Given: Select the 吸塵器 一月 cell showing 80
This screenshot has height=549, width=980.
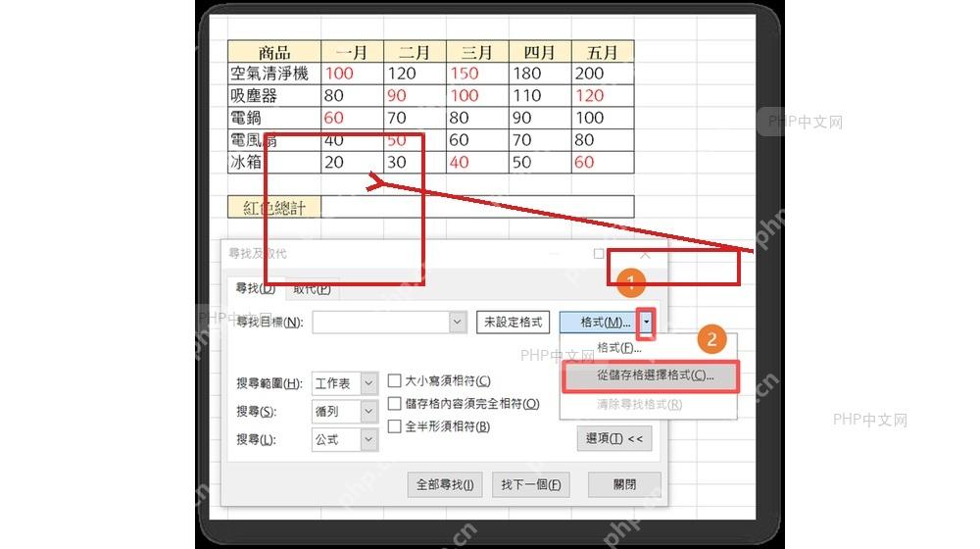Looking at the screenshot, I should (353, 95).
